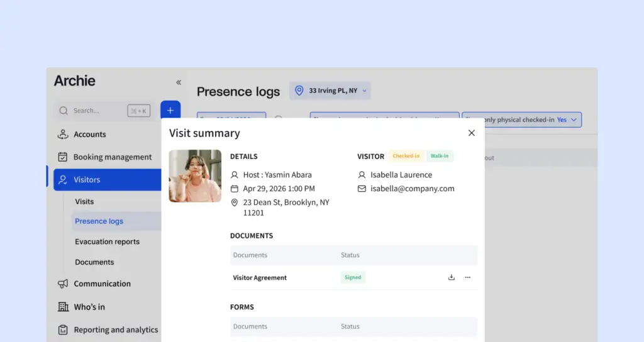
Task: Open Booking management section
Action: coord(112,157)
